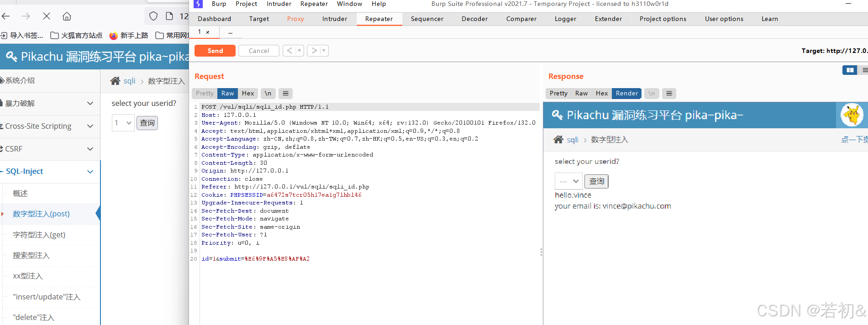The image size is (868, 325).
Task: Expand 暴力破解 sidebar section
Action: pyautogui.click(x=50, y=103)
